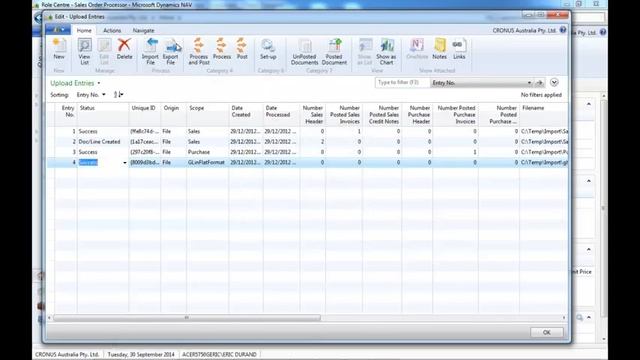Collapse top pane in background window
Viewport: 640px width, 360px height.
(x=589, y=104)
